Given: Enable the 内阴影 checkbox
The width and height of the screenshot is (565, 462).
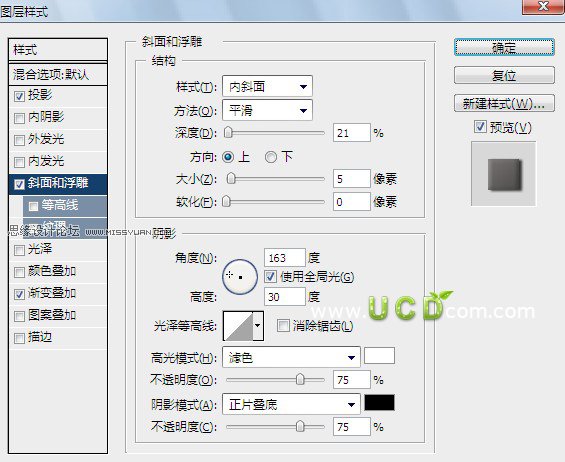Looking at the screenshot, I should [x=19, y=118].
